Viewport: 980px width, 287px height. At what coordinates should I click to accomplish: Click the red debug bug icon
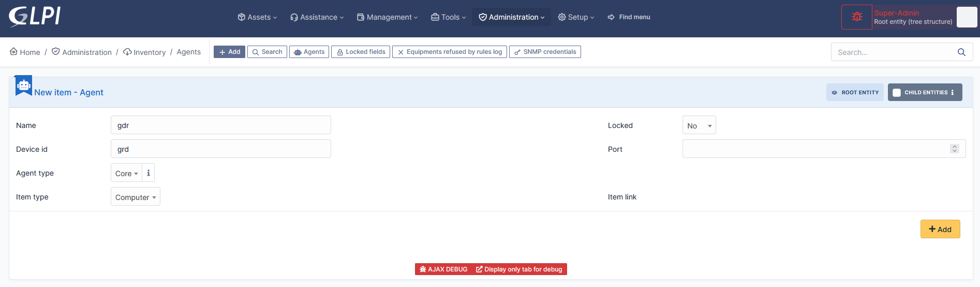(x=857, y=17)
